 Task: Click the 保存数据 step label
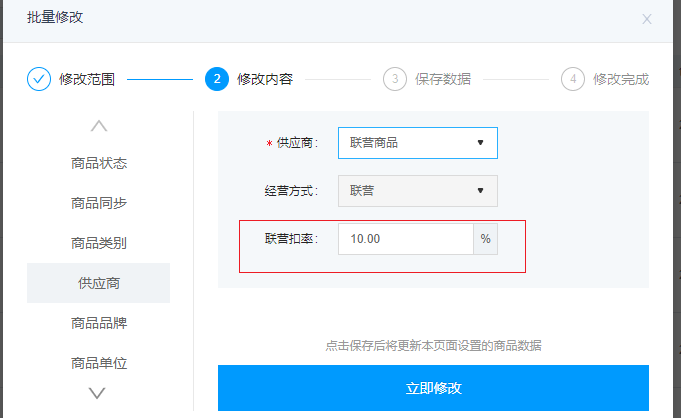[443, 79]
